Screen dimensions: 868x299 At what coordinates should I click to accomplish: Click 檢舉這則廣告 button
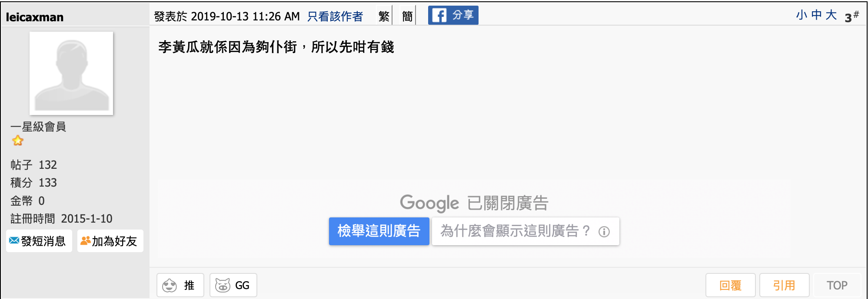pyautogui.click(x=379, y=231)
